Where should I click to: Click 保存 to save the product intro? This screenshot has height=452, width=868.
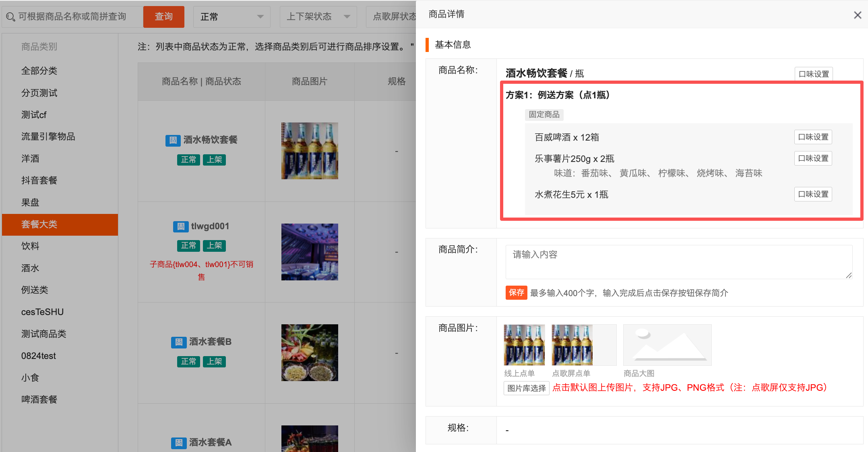coord(516,292)
